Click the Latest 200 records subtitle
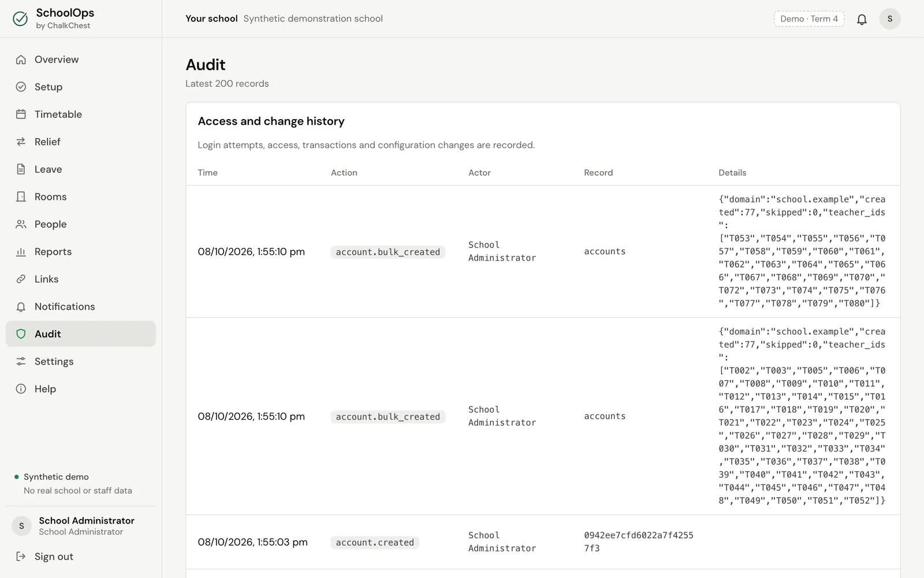This screenshot has height=578, width=924. click(x=227, y=84)
